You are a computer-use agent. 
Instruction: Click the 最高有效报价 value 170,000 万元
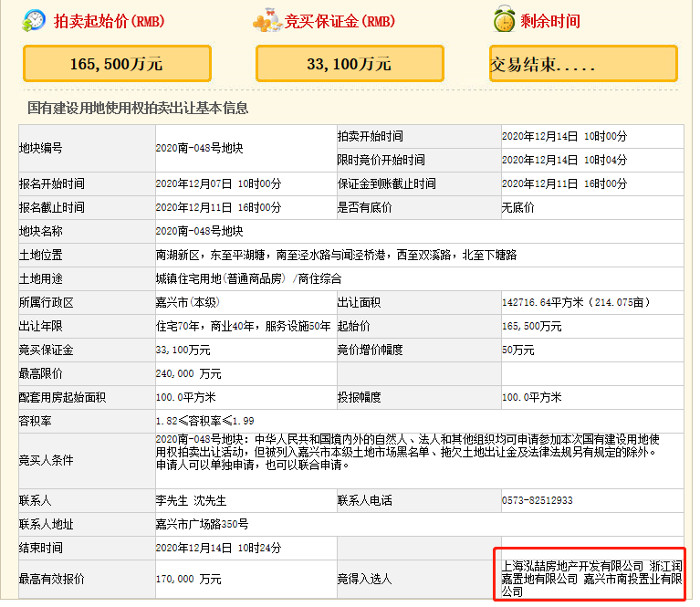tap(188, 579)
